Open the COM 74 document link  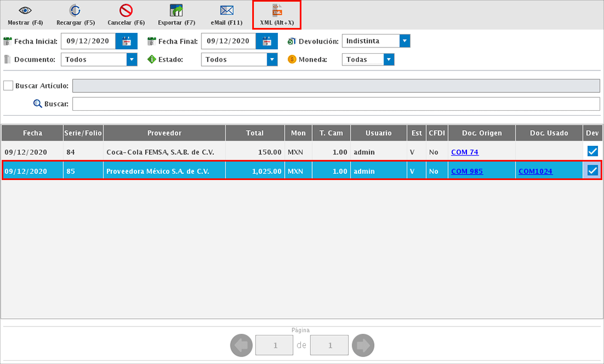(x=464, y=152)
